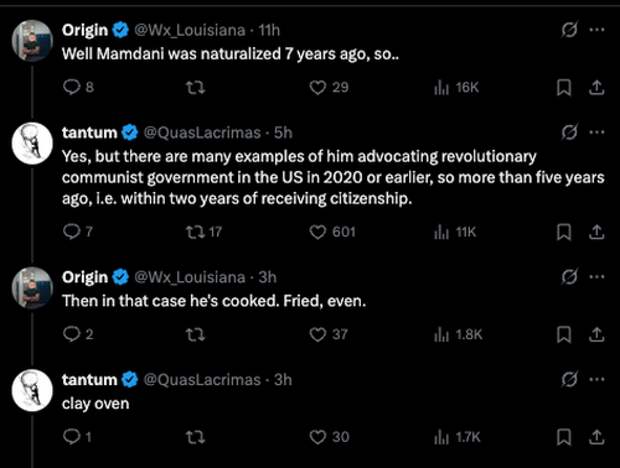Viewport: 620px width, 468px height.
Task: Open more options on the 'clay oven' tweet
Action: (x=597, y=379)
